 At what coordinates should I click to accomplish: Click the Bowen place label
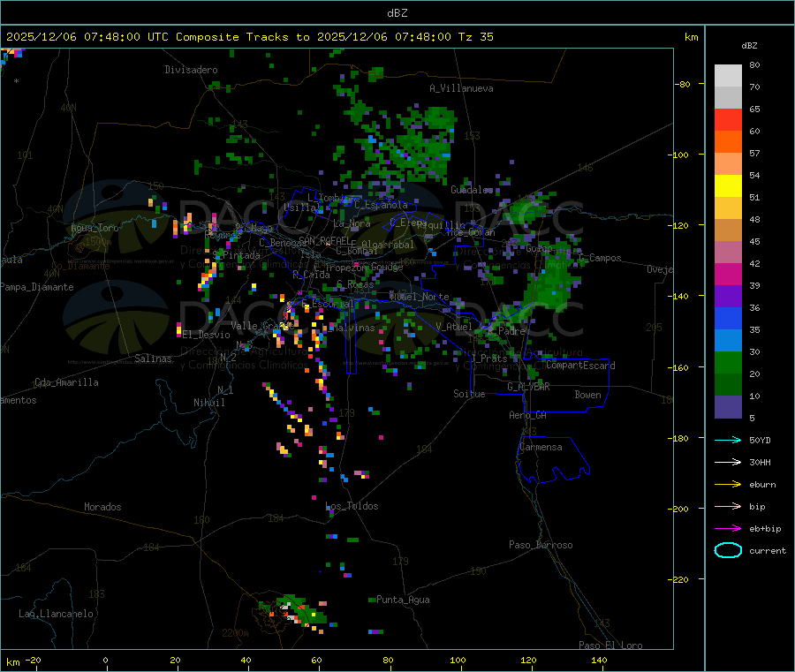(x=587, y=395)
